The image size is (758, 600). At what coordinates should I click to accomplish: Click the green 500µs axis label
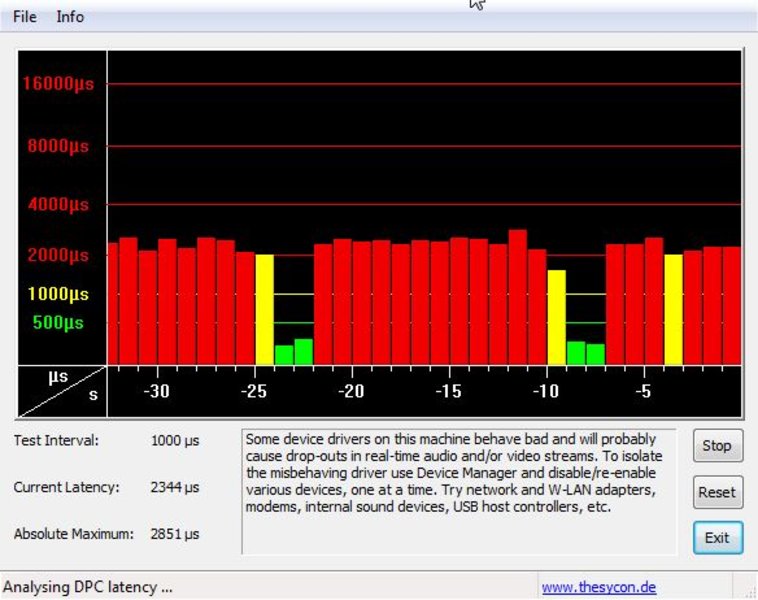[58, 322]
